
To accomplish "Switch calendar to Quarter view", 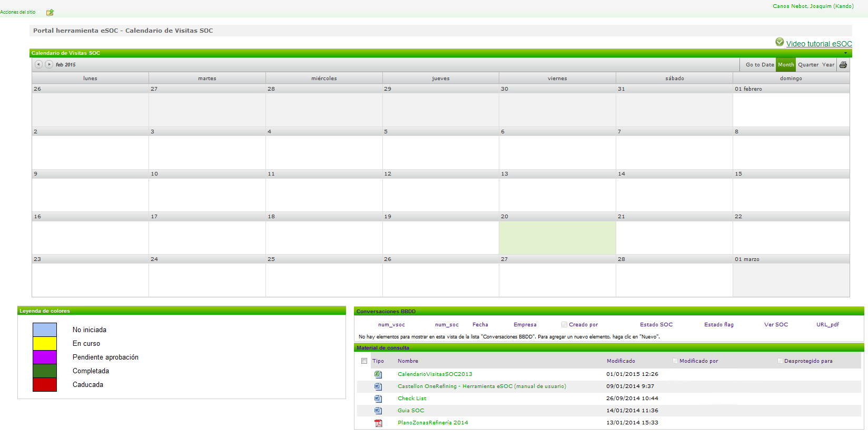I will pyautogui.click(x=808, y=65).
